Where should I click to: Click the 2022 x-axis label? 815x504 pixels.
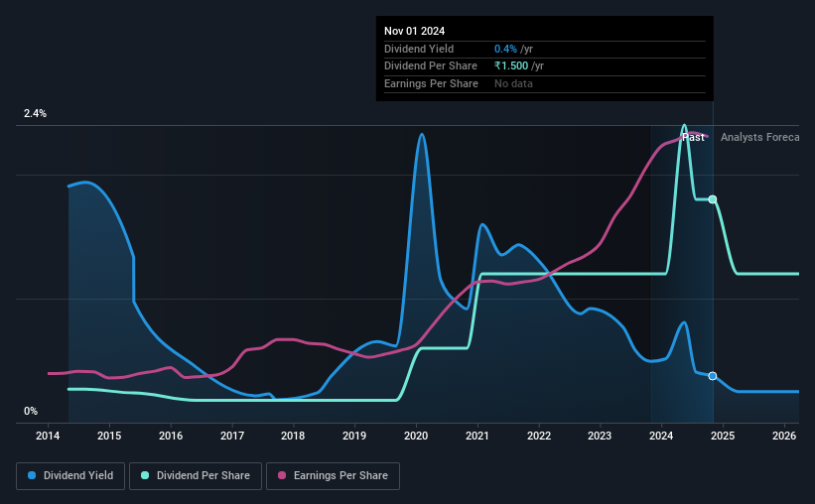539,436
